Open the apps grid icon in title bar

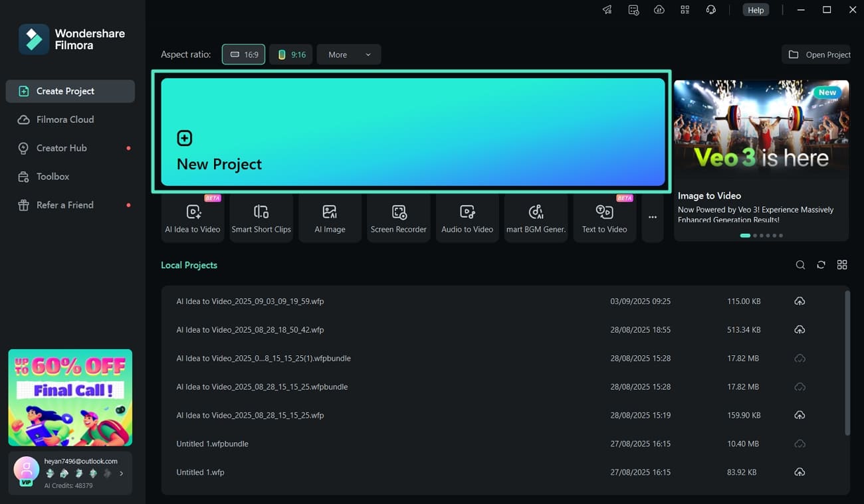(685, 10)
